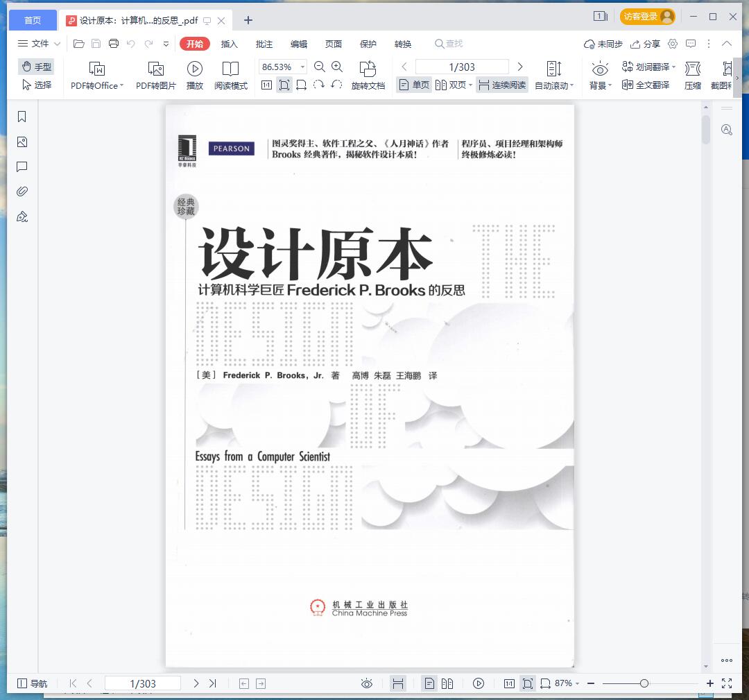The width and height of the screenshot is (749, 700).
Task: Open the 87% zoom dropdown in the status bar
Action: click(577, 683)
